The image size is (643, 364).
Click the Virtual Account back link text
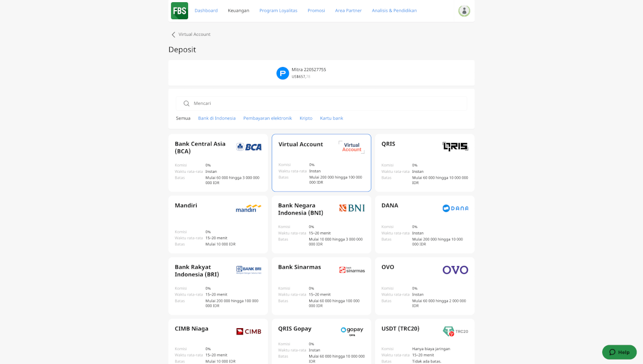[195, 35]
